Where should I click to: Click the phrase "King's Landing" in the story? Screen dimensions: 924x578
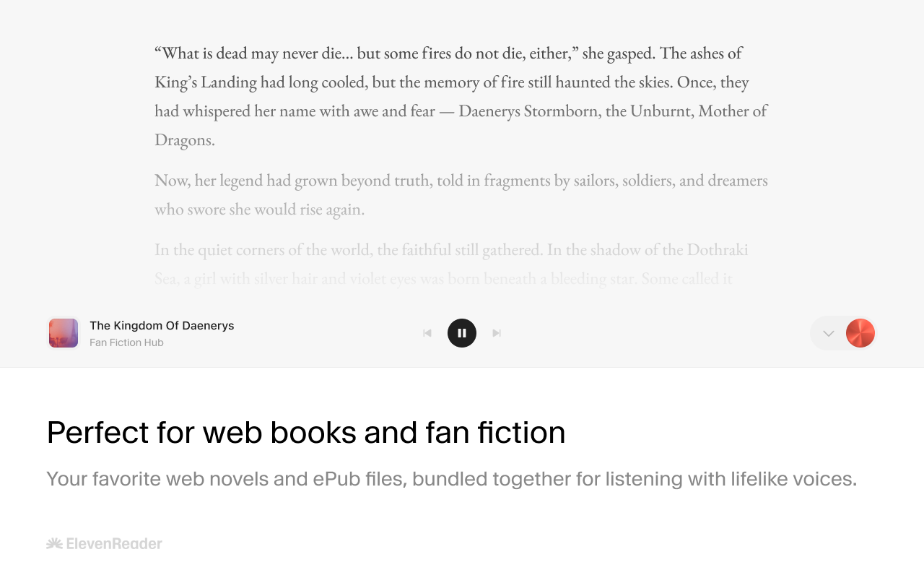(205, 82)
